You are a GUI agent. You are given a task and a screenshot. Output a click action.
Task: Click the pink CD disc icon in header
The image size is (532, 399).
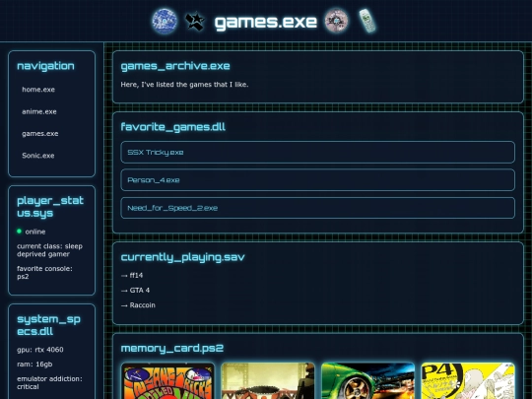pos(336,21)
